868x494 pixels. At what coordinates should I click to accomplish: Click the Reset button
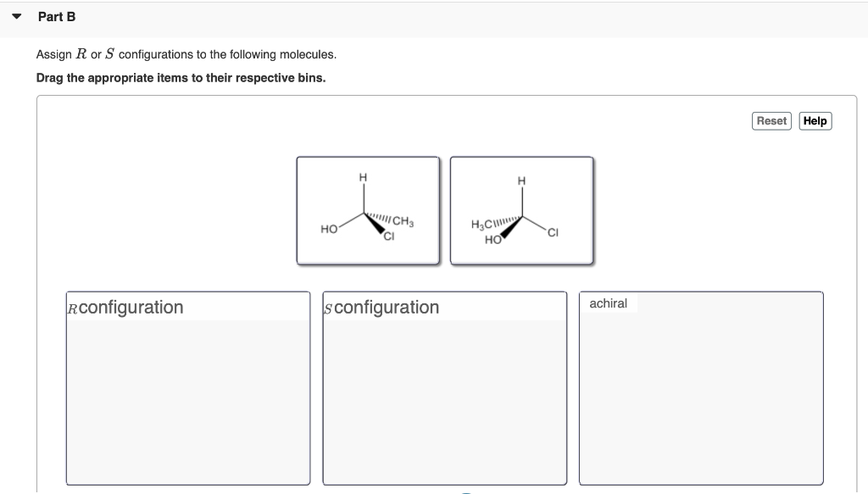point(771,120)
